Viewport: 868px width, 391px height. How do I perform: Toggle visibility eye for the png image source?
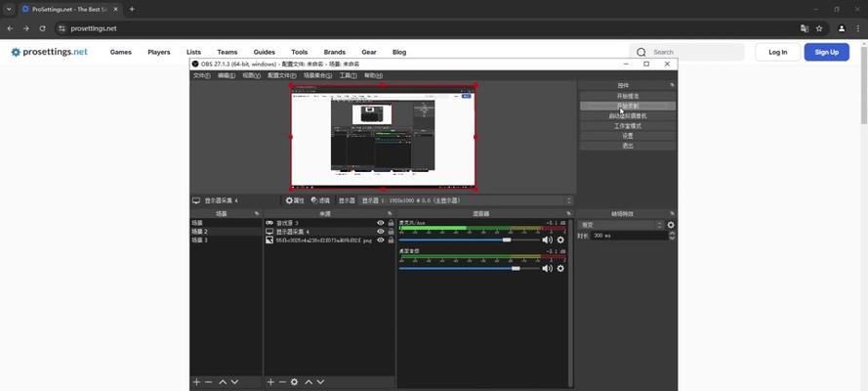pyautogui.click(x=381, y=240)
